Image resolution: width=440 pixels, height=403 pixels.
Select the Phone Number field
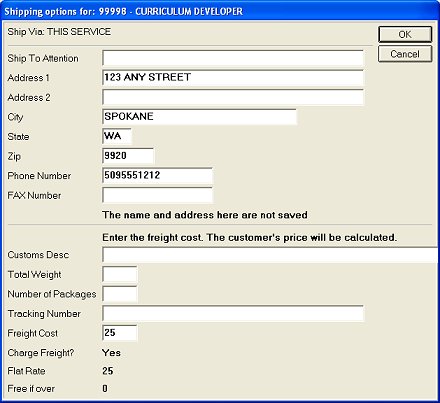[x=157, y=176]
